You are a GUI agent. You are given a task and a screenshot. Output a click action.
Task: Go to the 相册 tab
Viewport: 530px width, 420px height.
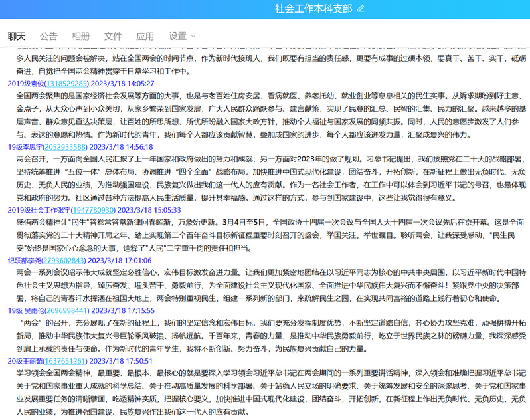click(80, 36)
